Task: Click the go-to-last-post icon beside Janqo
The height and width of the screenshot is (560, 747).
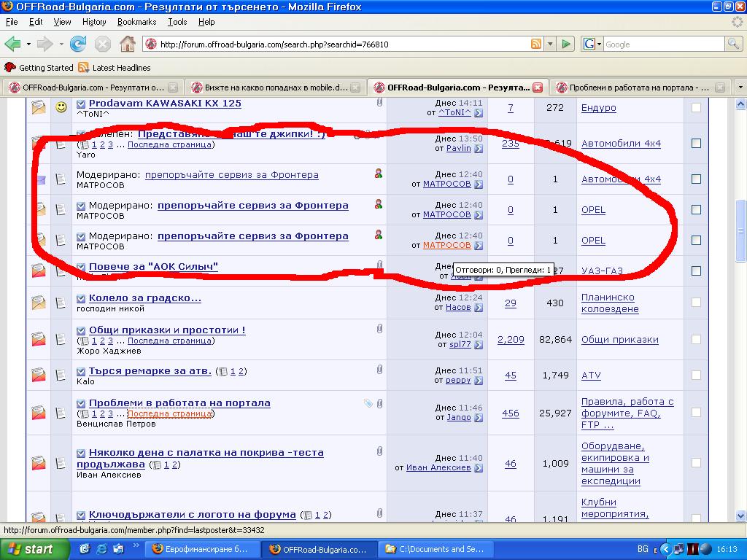Action: click(x=479, y=418)
